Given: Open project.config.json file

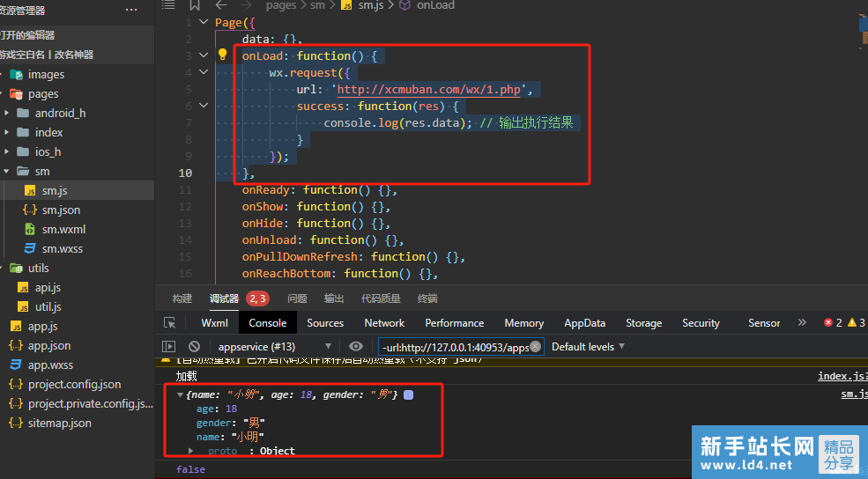Looking at the screenshot, I should click(77, 384).
